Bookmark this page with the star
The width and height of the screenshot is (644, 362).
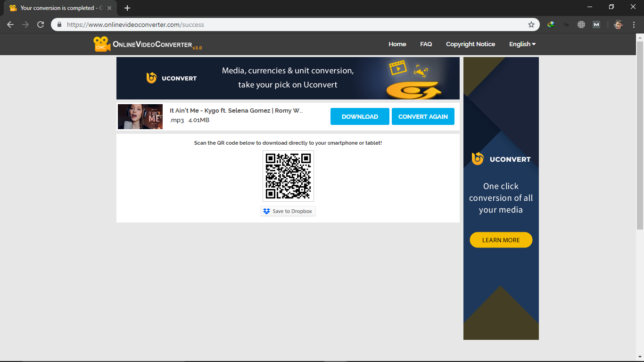531,25
